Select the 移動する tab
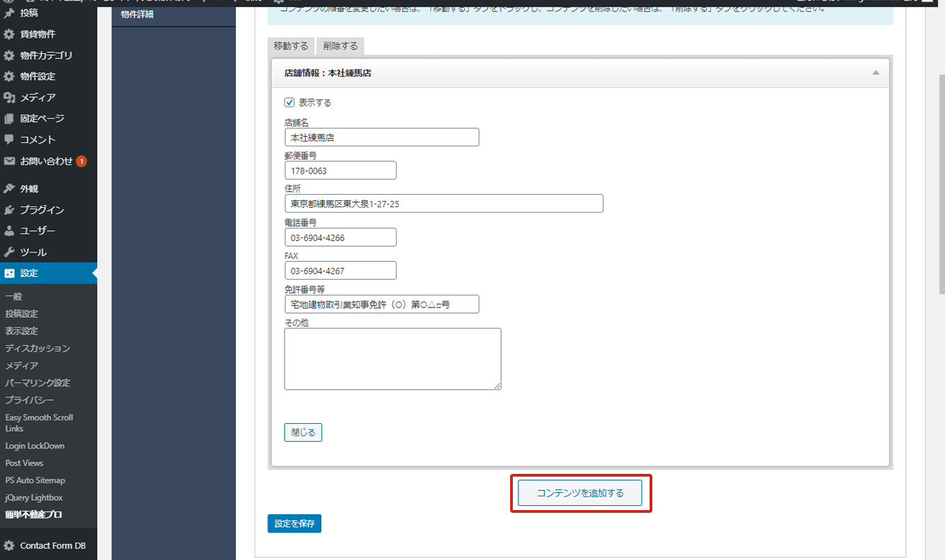Viewport: 945px width, 560px height. (291, 46)
